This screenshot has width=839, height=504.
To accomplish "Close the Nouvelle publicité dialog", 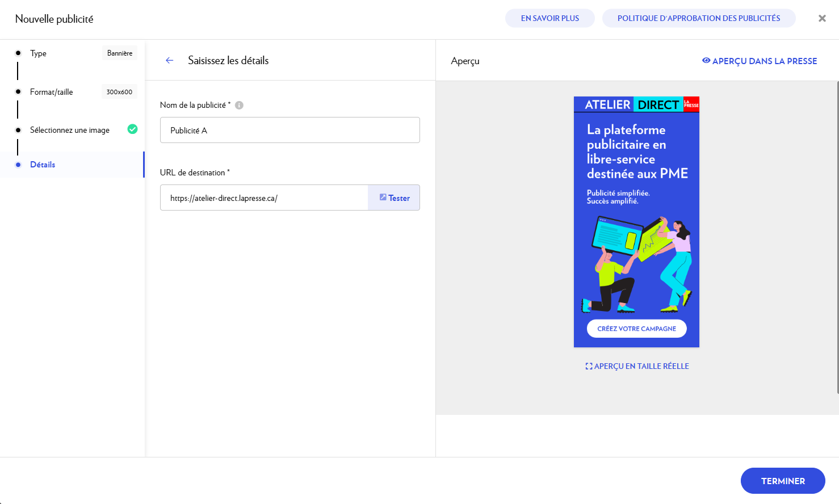I will (821, 18).
